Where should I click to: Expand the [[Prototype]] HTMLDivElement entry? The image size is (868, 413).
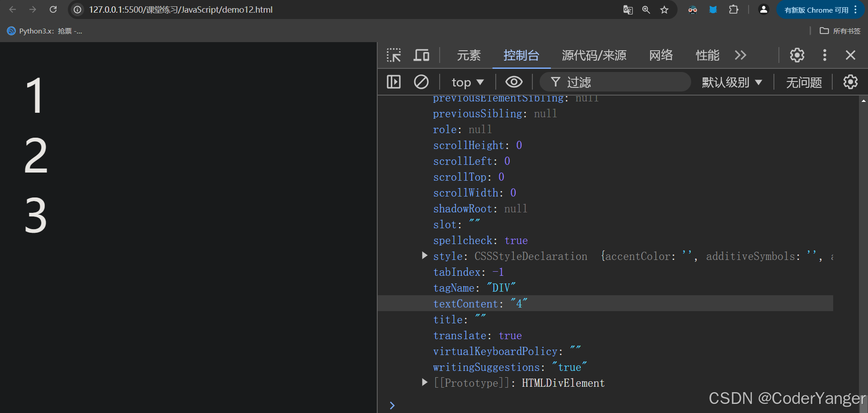tap(424, 383)
